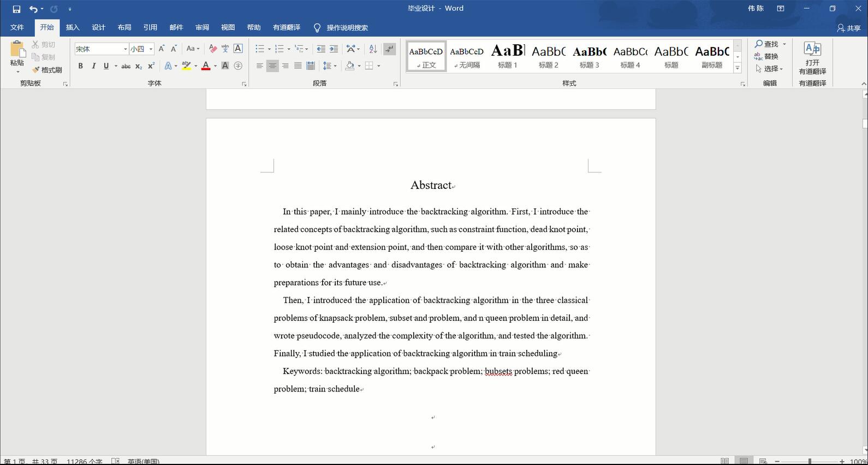
Task: Click the Undo icon
Action: pyautogui.click(x=33, y=9)
